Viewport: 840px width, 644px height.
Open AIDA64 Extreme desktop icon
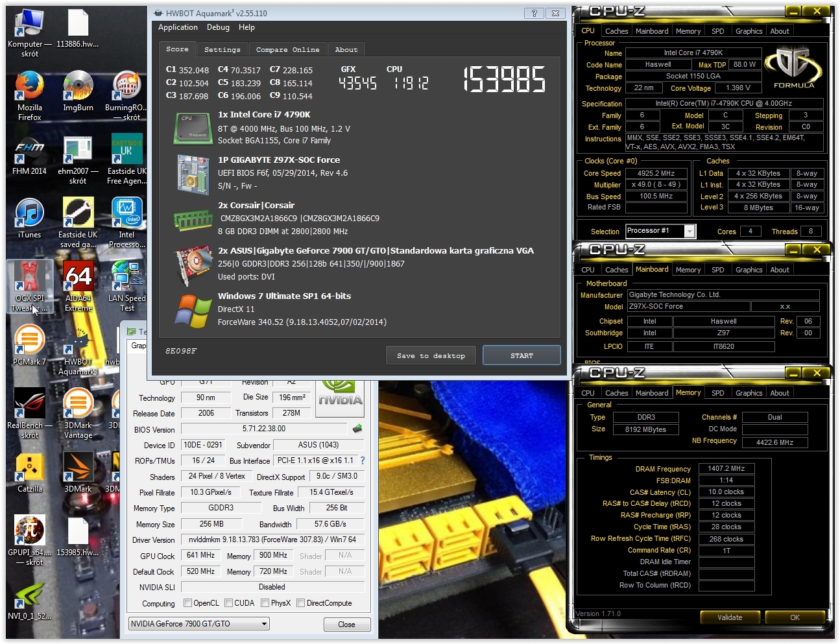coord(78,287)
